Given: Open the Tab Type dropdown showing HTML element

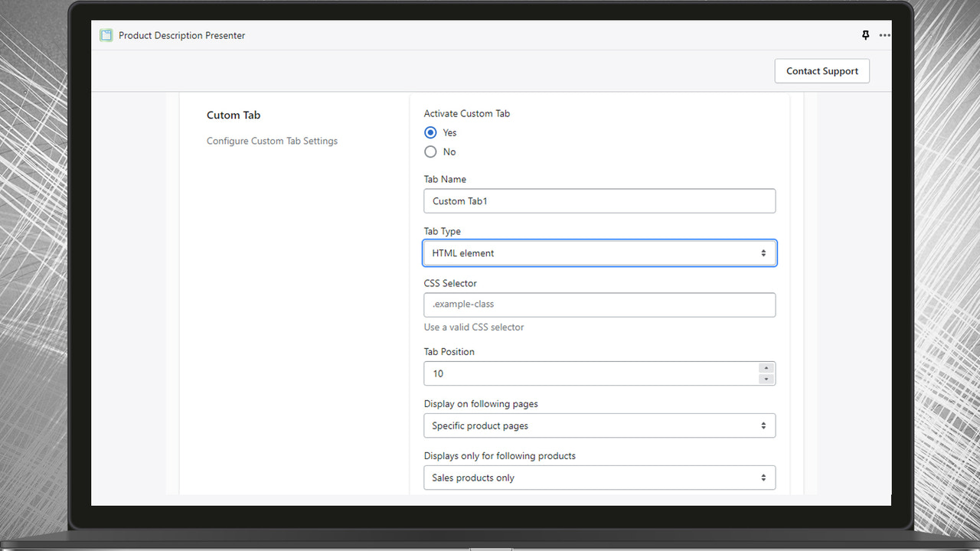Looking at the screenshot, I should [x=599, y=253].
